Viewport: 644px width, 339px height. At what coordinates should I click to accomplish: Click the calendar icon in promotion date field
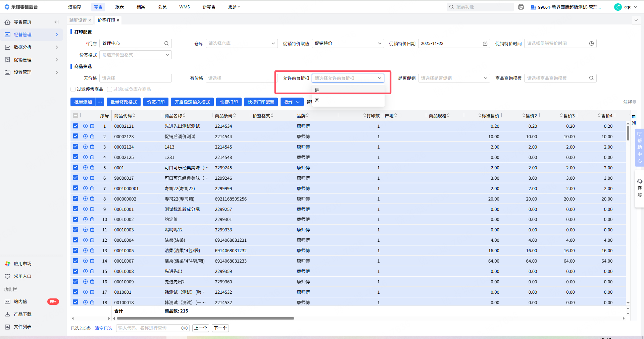click(x=485, y=44)
